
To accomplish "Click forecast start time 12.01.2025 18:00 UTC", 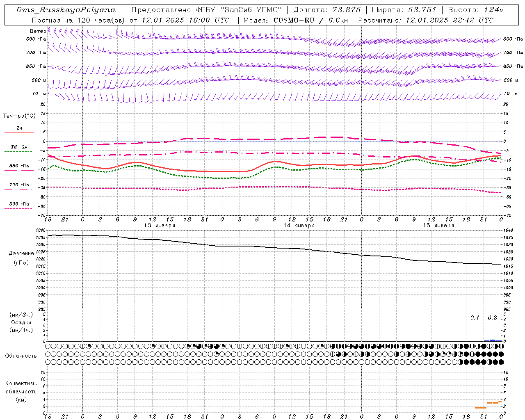I will pos(185,20).
